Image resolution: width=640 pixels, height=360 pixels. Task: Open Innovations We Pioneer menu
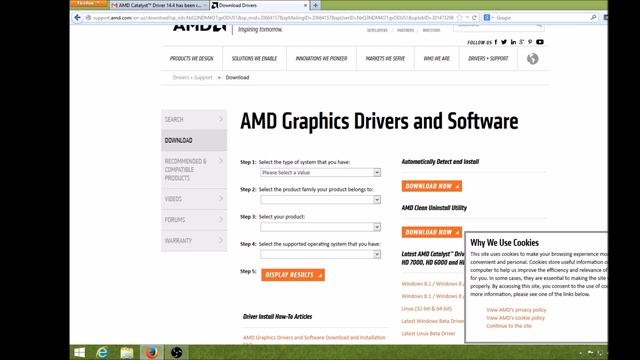pos(321,59)
